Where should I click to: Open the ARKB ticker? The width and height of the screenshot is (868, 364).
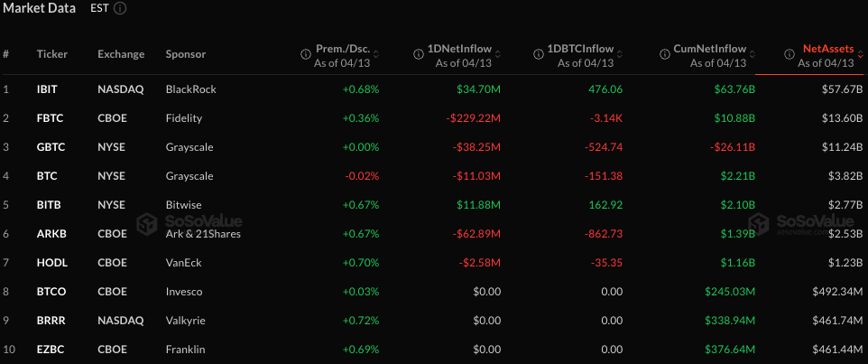click(x=51, y=234)
